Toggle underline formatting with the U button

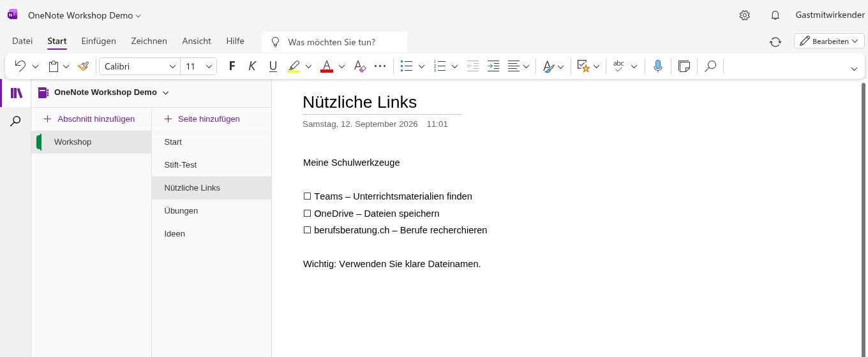[273, 66]
